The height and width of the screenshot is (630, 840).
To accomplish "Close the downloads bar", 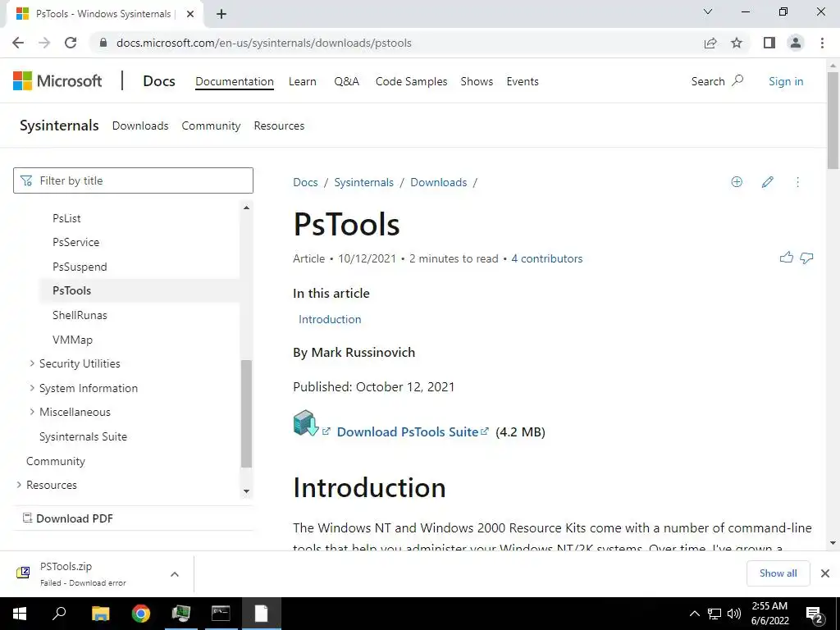I will [x=825, y=573].
